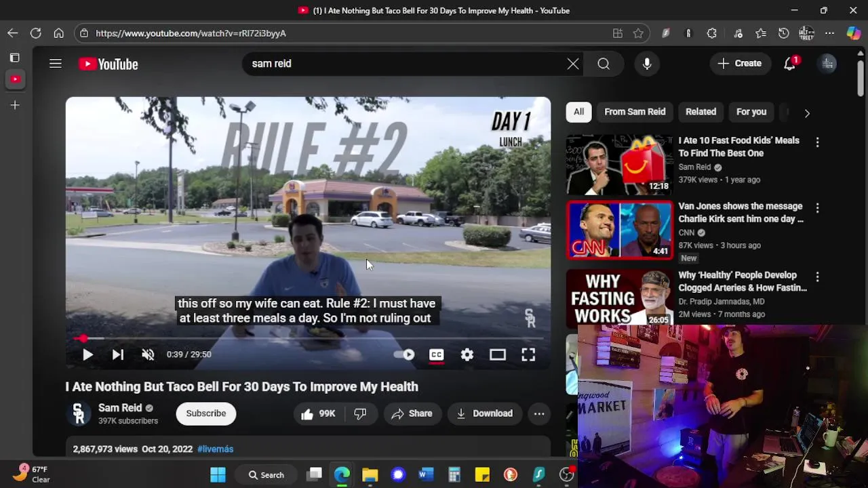The image size is (868, 488).
Task: Open browser Settings and more menu
Action: coord(829,33)
